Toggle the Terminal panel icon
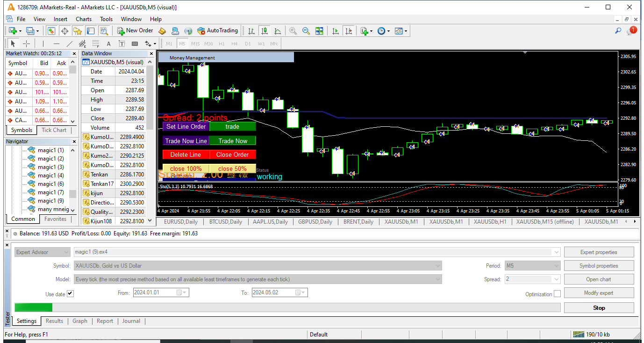 coord(91,31)
